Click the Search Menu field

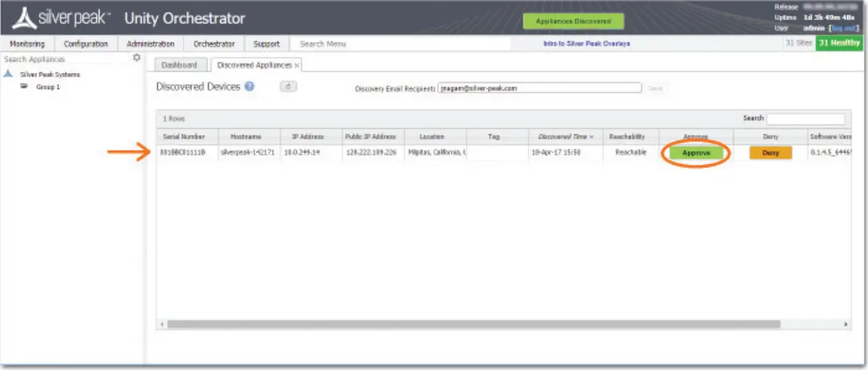[x=399, y=44]
